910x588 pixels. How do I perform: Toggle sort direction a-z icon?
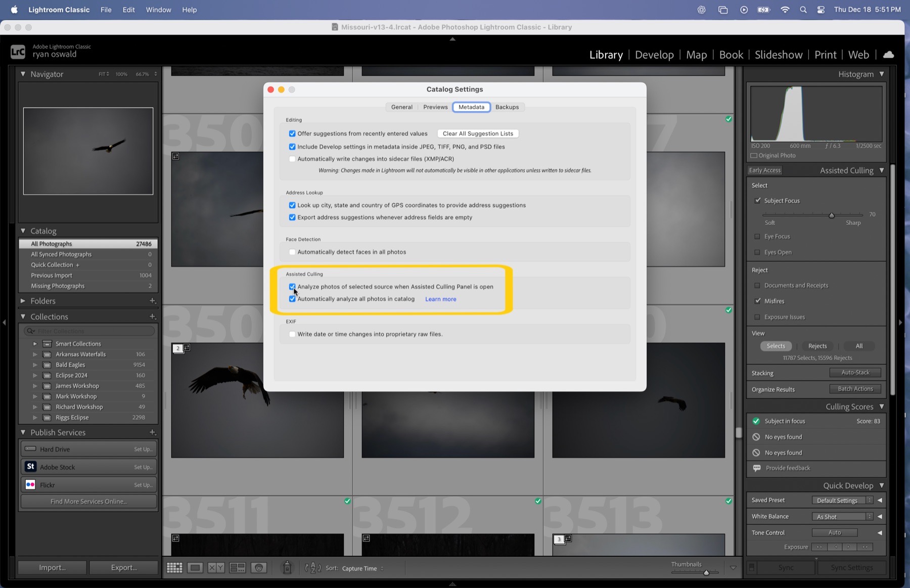click(x=313, y=568)
